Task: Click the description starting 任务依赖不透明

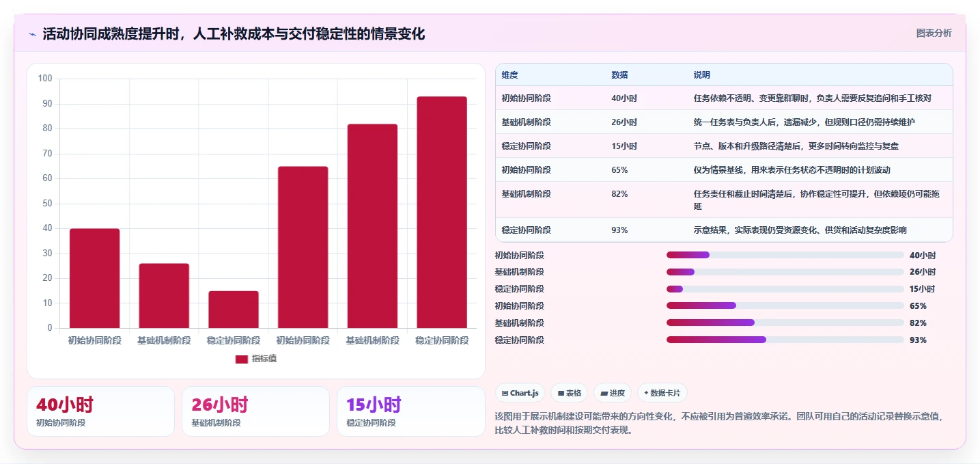Action: [x=812, y=98]
